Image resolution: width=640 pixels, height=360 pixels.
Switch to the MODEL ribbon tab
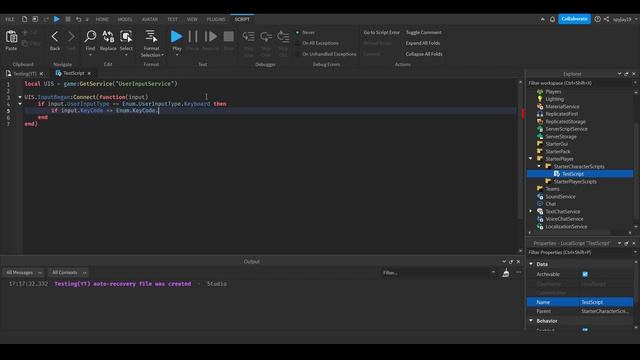click(125, 19)
